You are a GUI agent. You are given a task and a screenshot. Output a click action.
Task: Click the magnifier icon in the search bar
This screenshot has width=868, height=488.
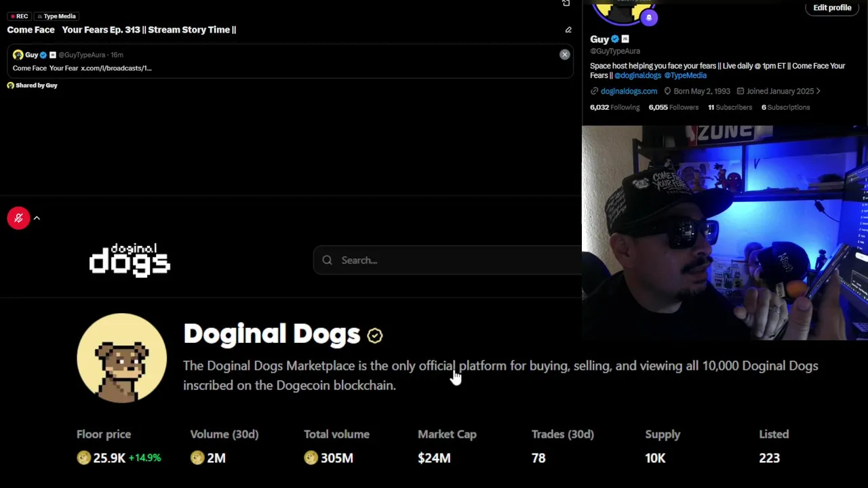click(x=327, y=260)
